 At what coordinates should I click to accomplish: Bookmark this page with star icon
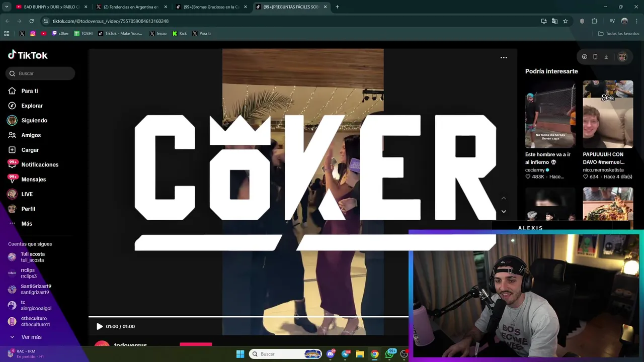pyautogui.click(x=566, y=21)
